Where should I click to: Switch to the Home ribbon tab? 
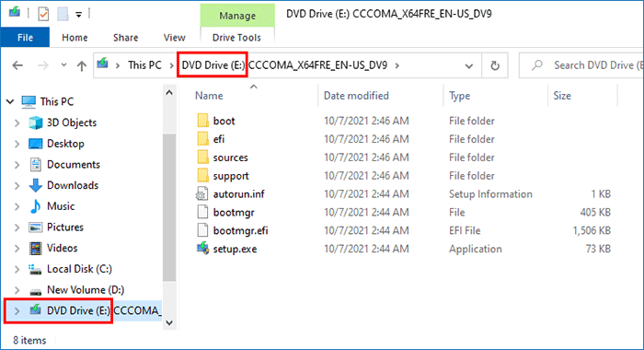75,38
